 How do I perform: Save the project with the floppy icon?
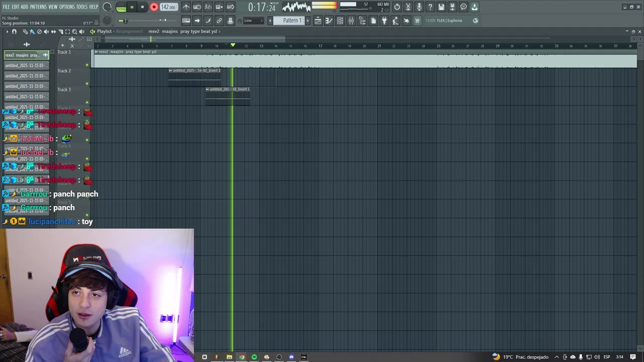click(441, 7)
